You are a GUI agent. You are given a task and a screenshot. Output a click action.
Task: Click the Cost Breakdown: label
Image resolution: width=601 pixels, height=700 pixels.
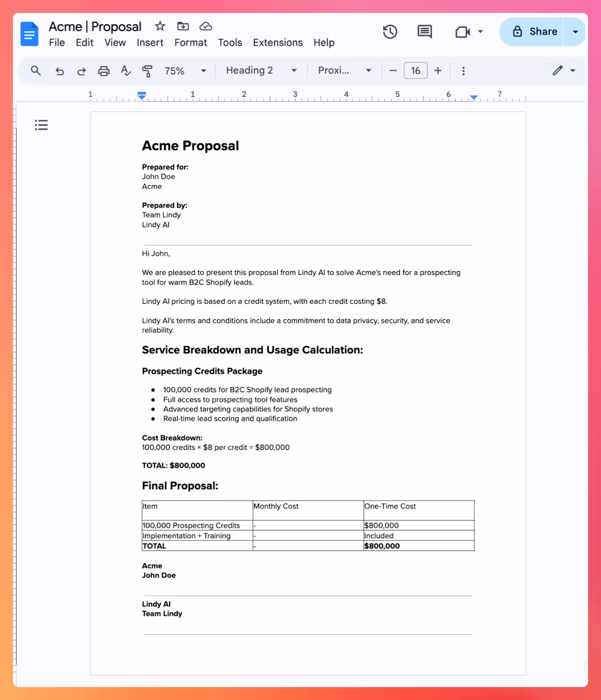tap(172, 438)
